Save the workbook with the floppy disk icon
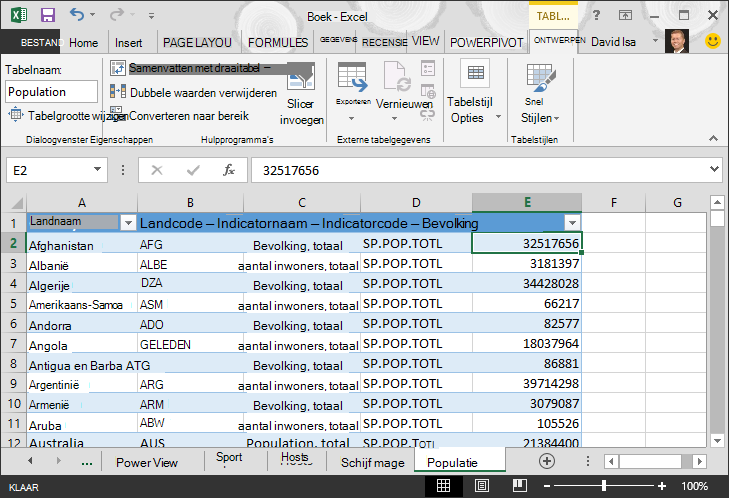This screenshot has height=498, width=729. click(x=48, y=15)
